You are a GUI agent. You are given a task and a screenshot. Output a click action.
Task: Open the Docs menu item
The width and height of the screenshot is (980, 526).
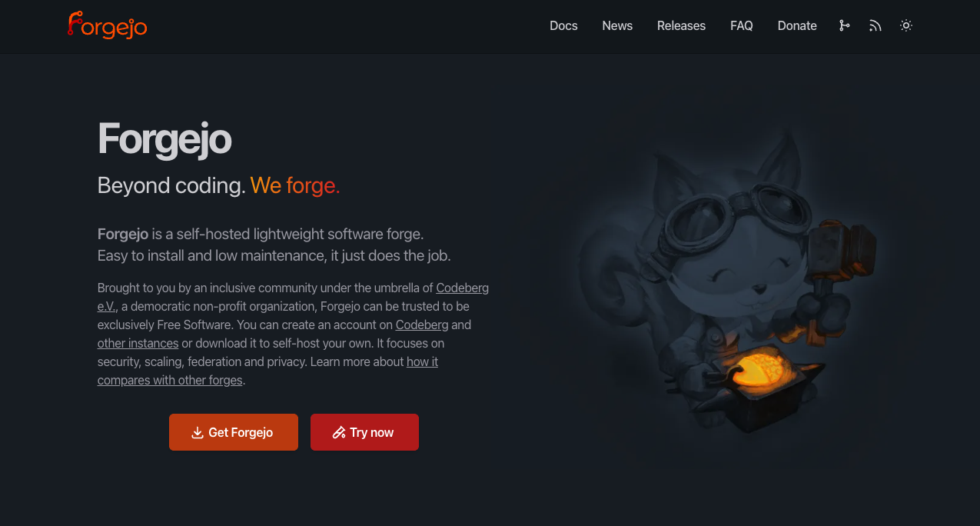coord(563,25)
